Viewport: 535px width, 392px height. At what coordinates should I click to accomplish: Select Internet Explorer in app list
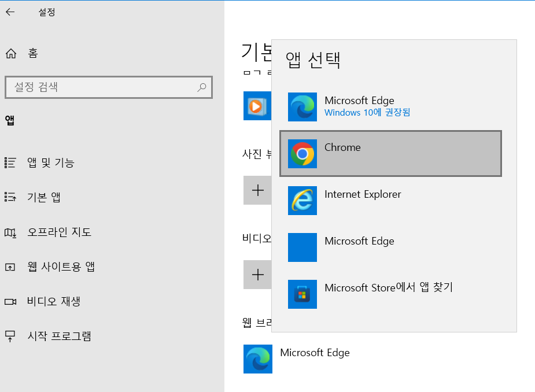(390, 201)
